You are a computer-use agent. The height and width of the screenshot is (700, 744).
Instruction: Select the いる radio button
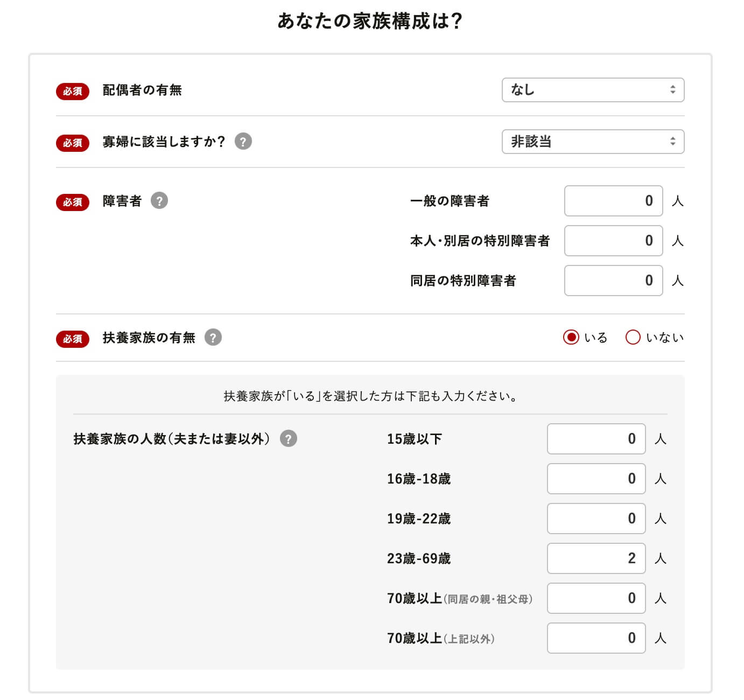(x=572, y=338)
